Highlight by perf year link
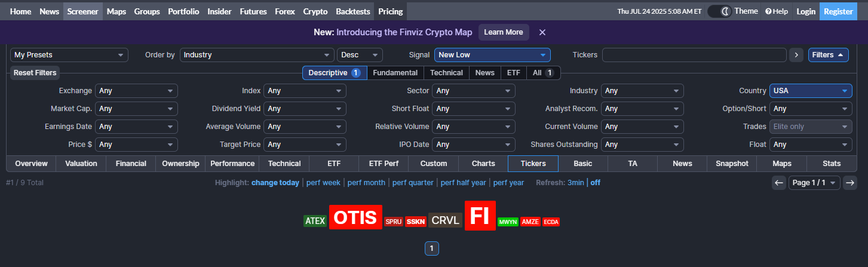Viewport: 868px width, 267px height. tap(508, 183)
